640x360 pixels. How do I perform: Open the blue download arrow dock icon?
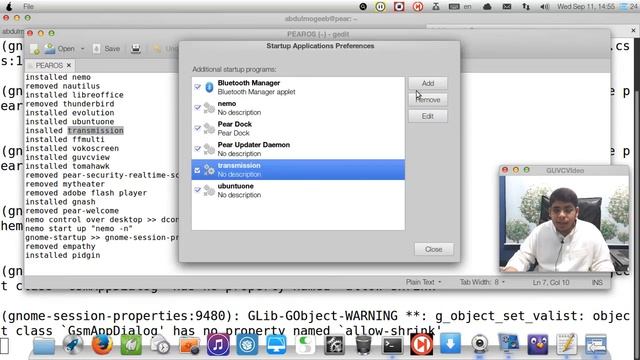(450, 344)
